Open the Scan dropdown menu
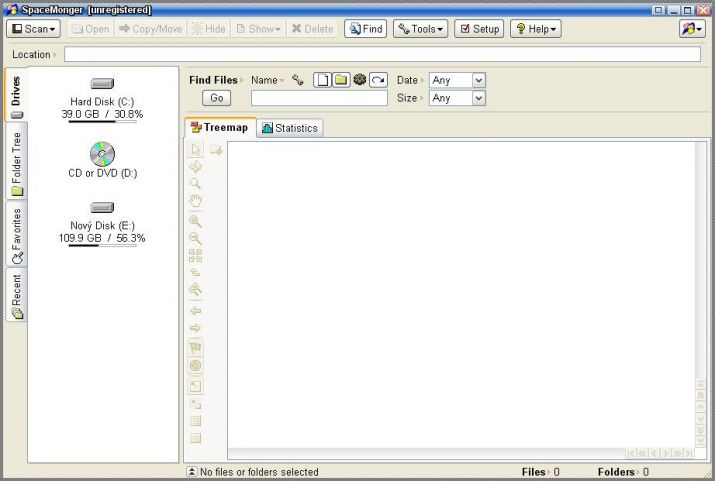715x481 pixels. click(33, 29)
